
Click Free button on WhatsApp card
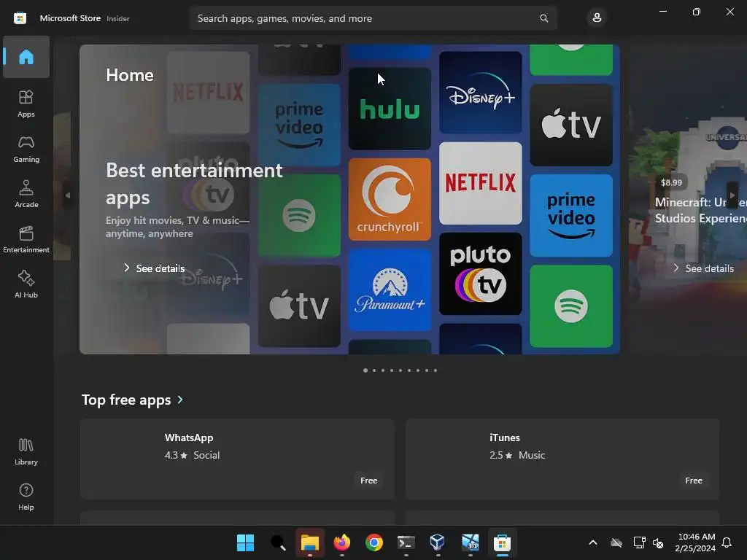tap(368, 481)
